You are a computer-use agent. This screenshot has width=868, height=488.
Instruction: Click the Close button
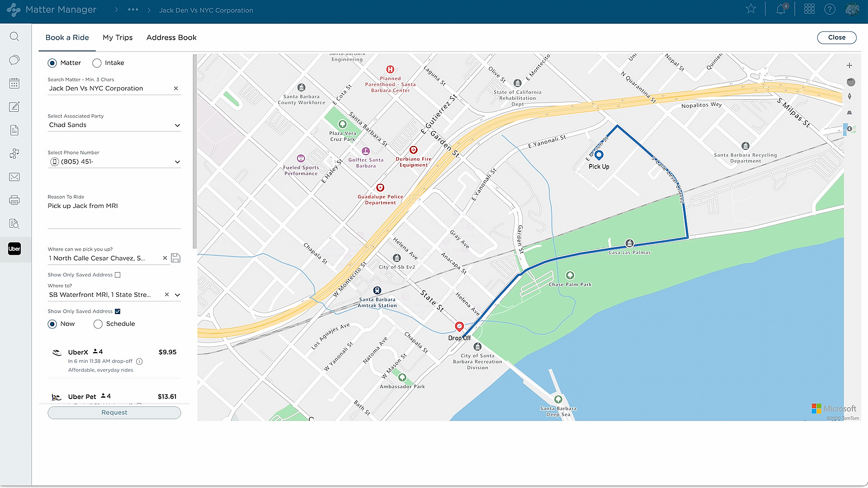coord(837,38)
